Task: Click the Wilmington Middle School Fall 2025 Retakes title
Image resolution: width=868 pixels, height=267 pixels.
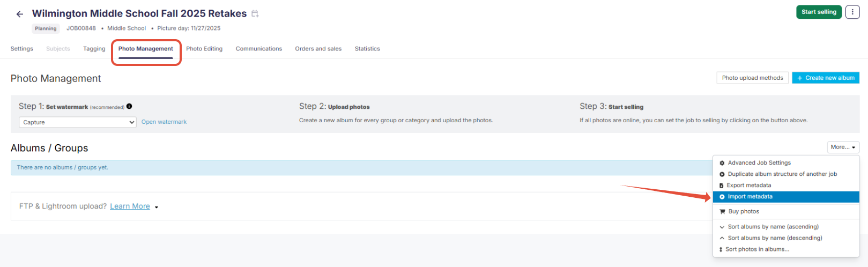Action: click(x=139, y=13)
